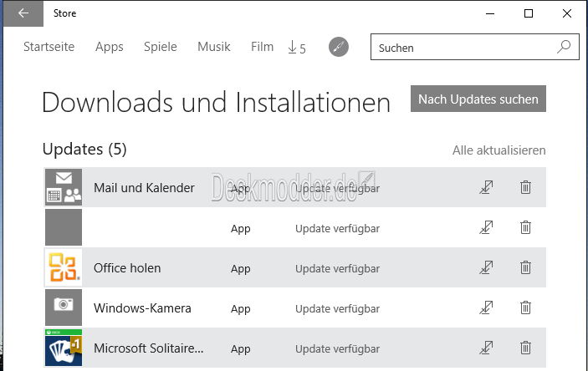
Task: Open the Office holen app thumbnail
Action: [x=64, y=267]
